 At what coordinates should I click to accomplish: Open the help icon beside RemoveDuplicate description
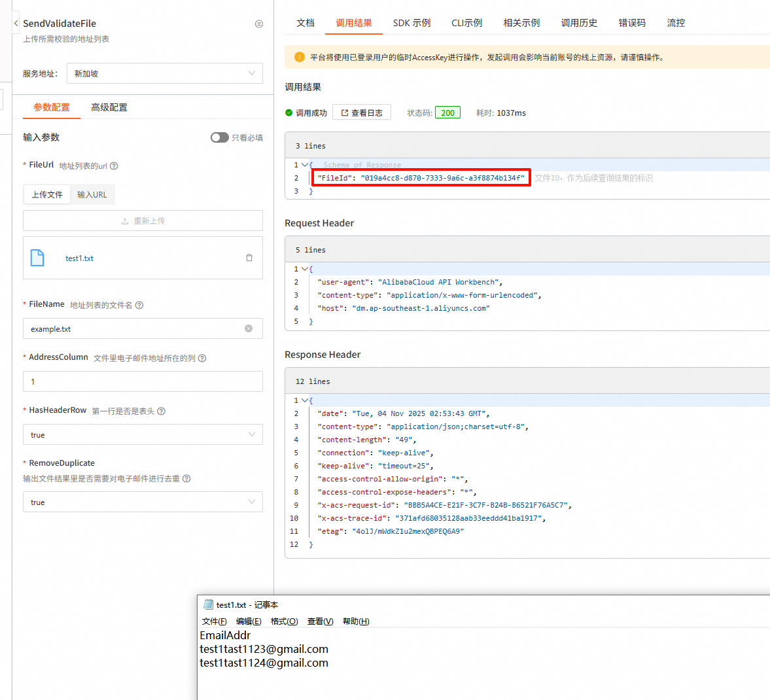click(x=186, y=478)
